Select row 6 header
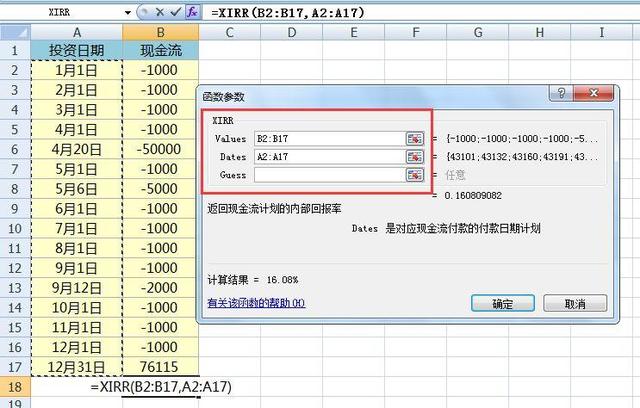This screenshot has height=408, width=640. (x=15, y=149)
